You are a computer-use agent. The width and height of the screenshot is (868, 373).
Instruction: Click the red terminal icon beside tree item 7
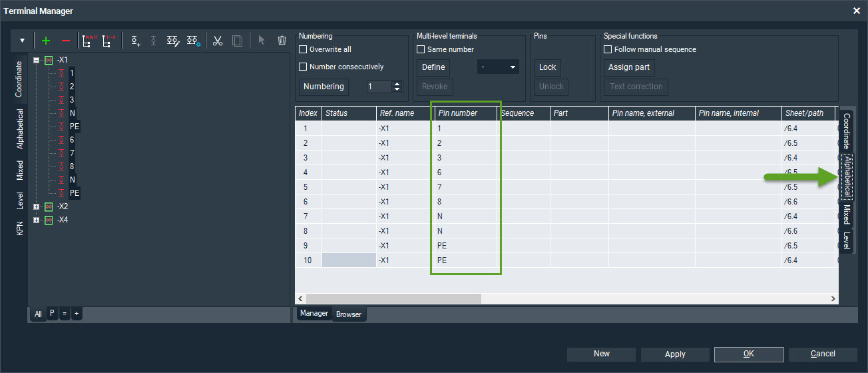click(x=61, y=153)
